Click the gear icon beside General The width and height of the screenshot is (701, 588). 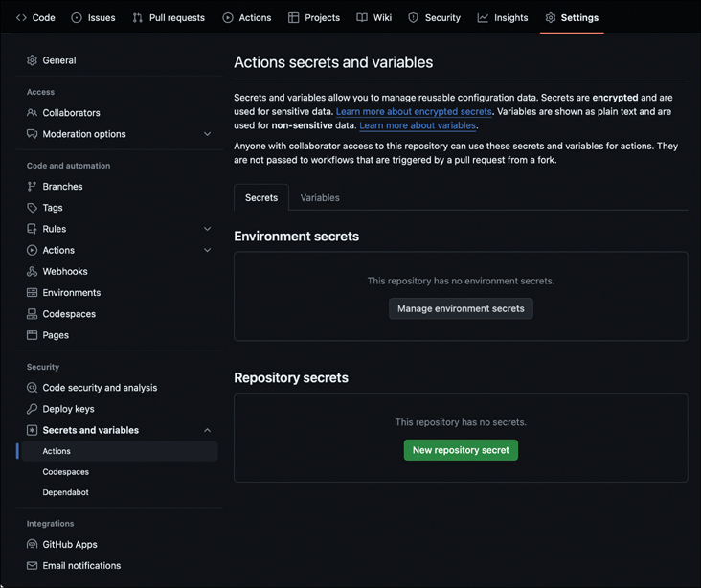pos(32,60)
